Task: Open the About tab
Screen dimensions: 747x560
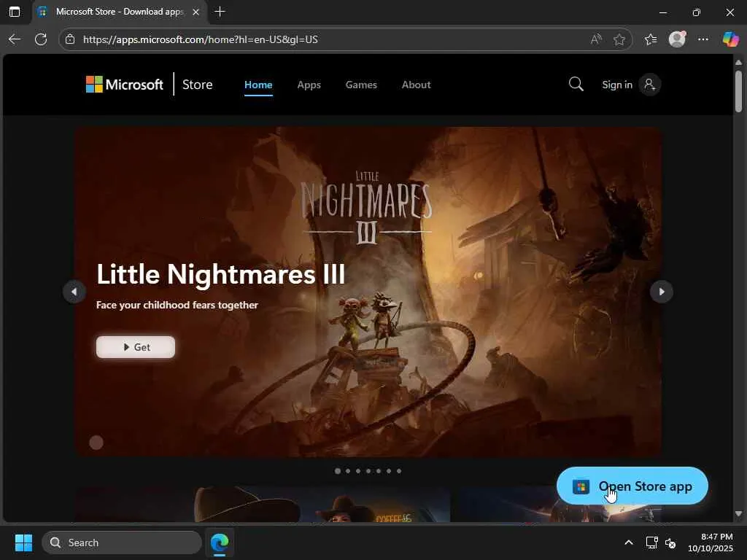Action: (x=416, y=85)
